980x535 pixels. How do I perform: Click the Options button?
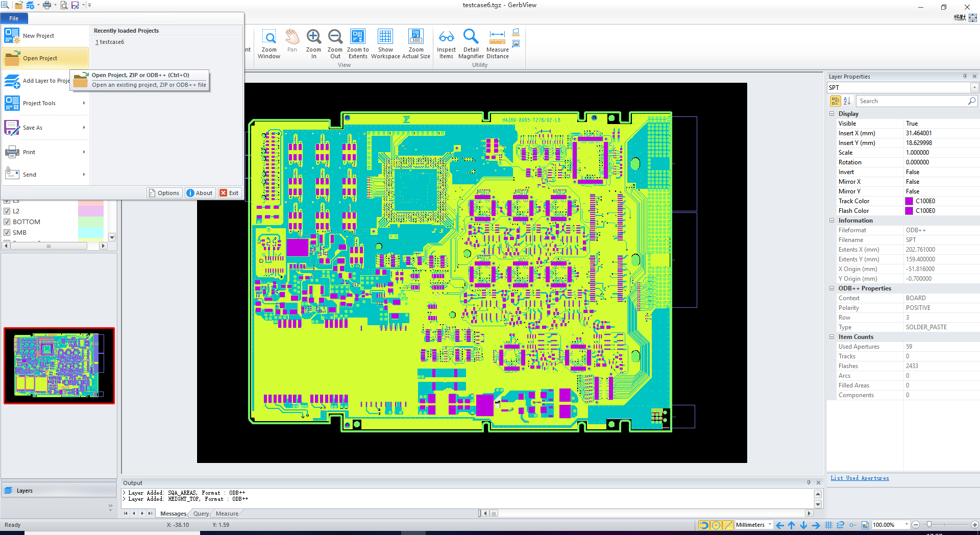coord(164,193)
